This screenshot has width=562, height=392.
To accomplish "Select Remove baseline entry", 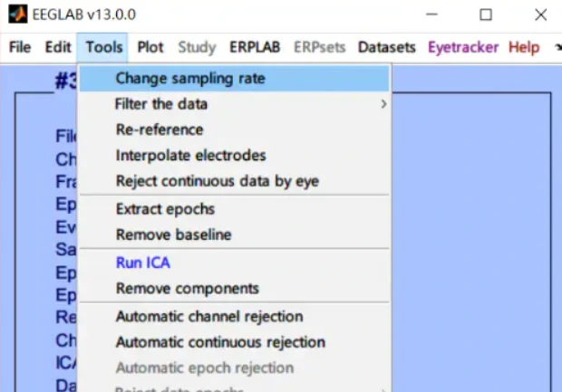I will click(173, 234).
